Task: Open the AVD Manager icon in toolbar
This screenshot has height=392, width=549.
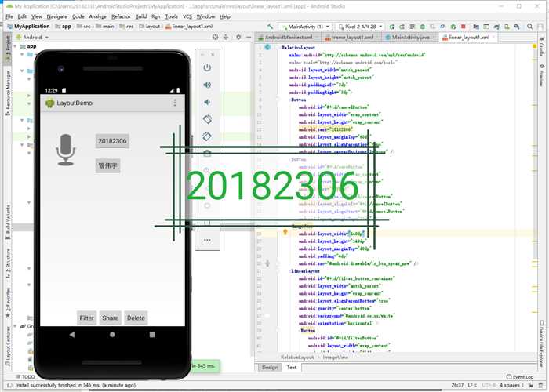Action: click(x=507, y=27)
